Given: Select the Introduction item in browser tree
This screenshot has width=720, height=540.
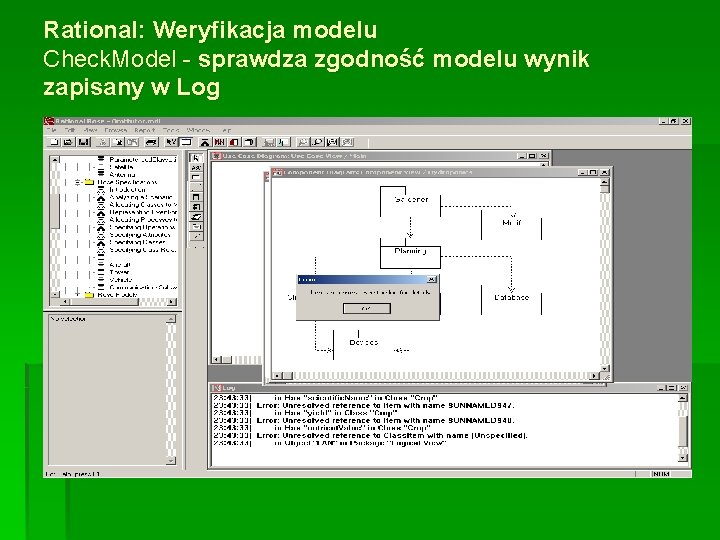Looking at the screenshot, I should click(x=128, y=190).
